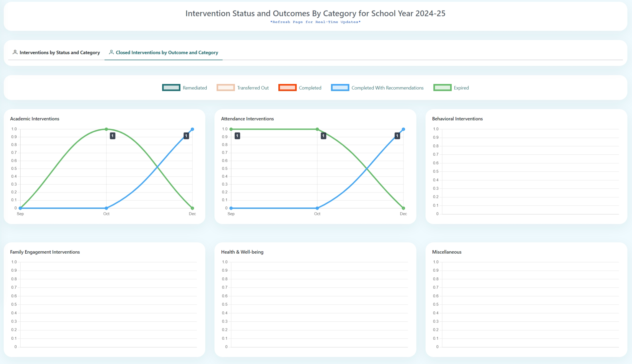Switch to Interventions by Status and Category tab
Image resolution: width=632 pixels, height=364 pixels.
click(x=59, y=52)
